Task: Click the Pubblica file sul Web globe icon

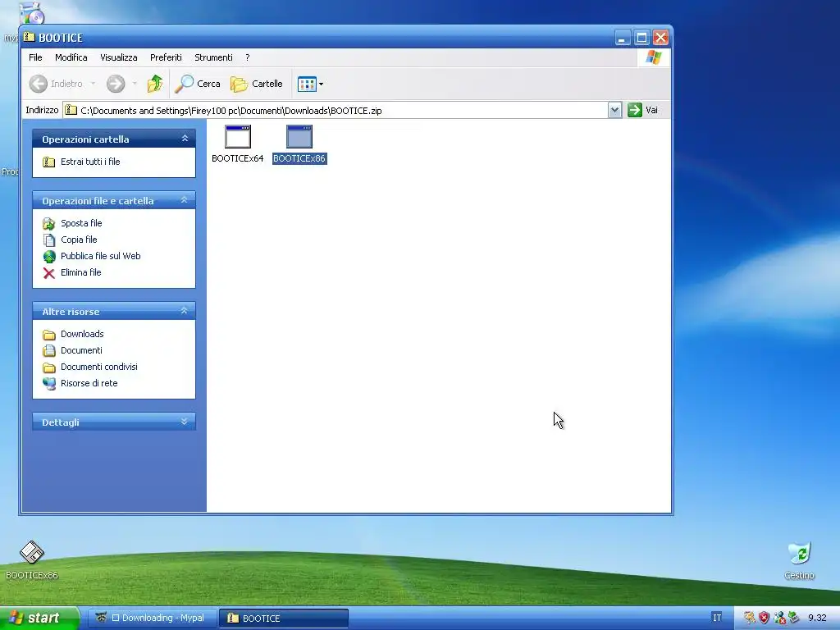Action: [x=48, y=257]
